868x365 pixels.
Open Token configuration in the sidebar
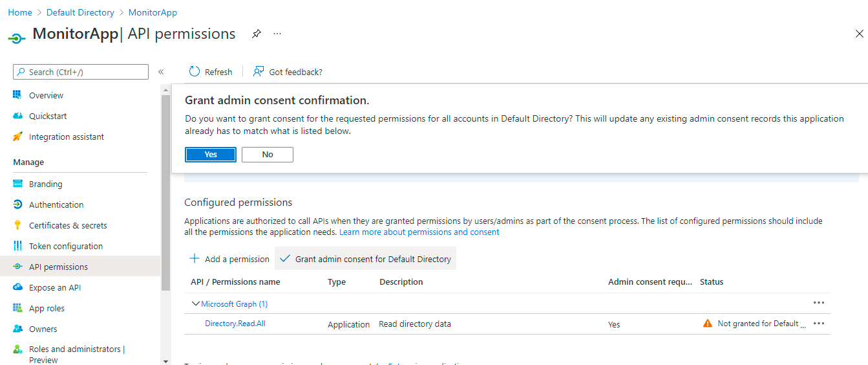click(x=66, y=246)
